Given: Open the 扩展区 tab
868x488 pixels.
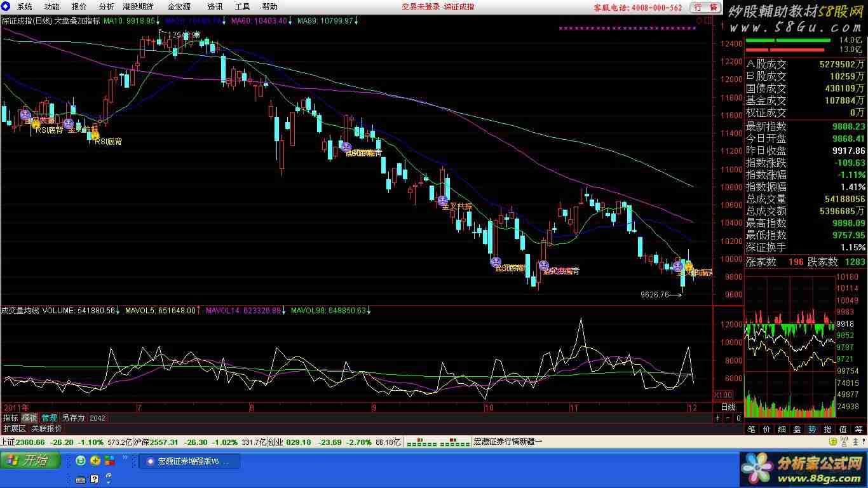Looking at the screenshot, I should 15,429.
